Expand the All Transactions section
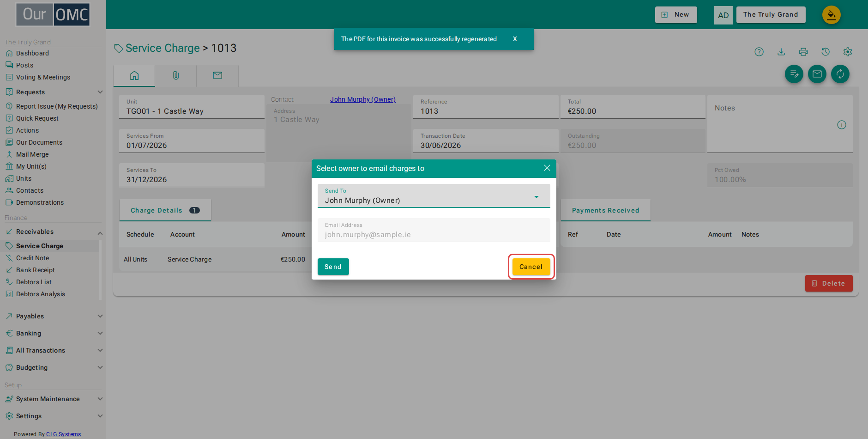Image resolution: width=868 pixels, height=439 pixels. click(x=54, y=350)
